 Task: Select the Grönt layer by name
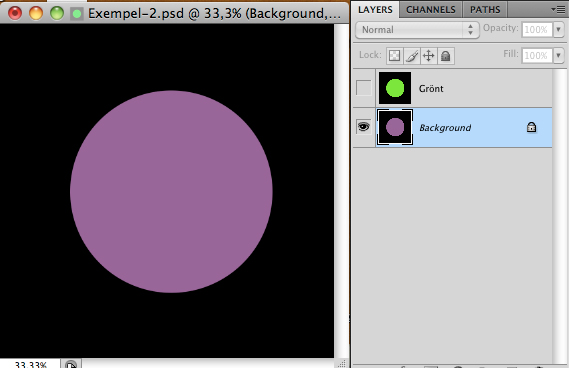[431, 89]
